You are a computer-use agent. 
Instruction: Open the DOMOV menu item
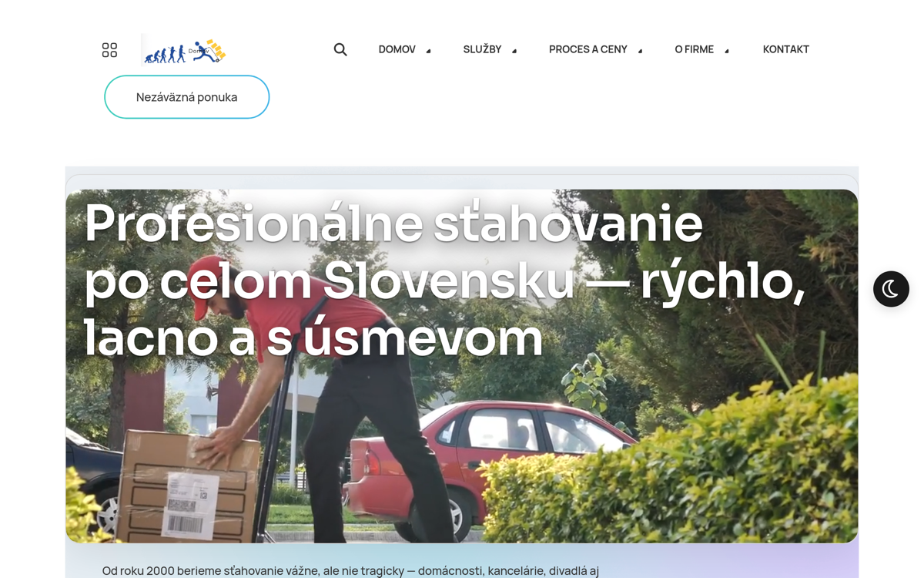pyautogui.click(x=397, y=49)
